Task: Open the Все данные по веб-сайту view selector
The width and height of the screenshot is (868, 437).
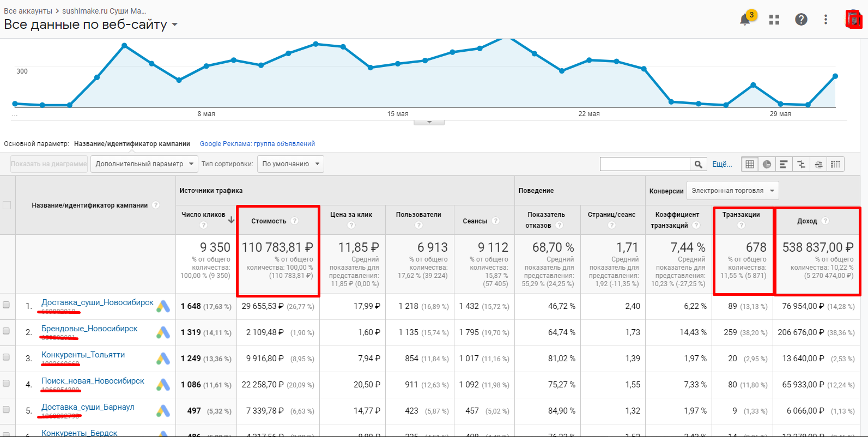Action: coord(91,25)
